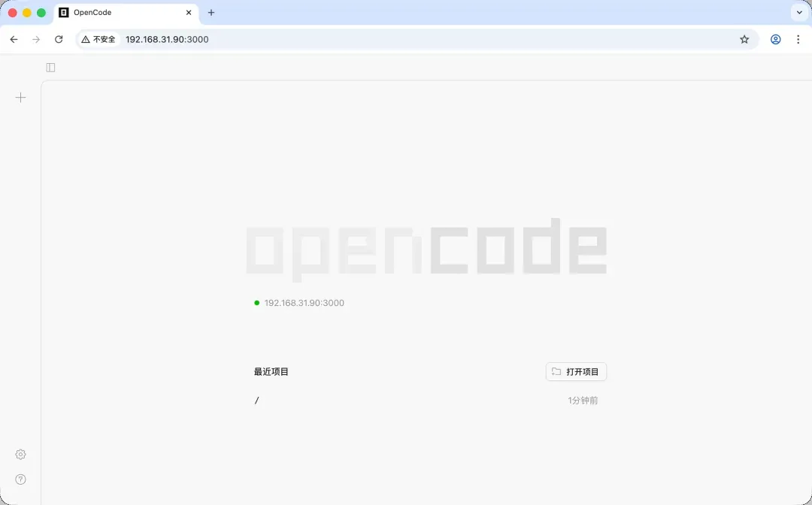Reload the page
812x505 pixels.
click(59, 39)
